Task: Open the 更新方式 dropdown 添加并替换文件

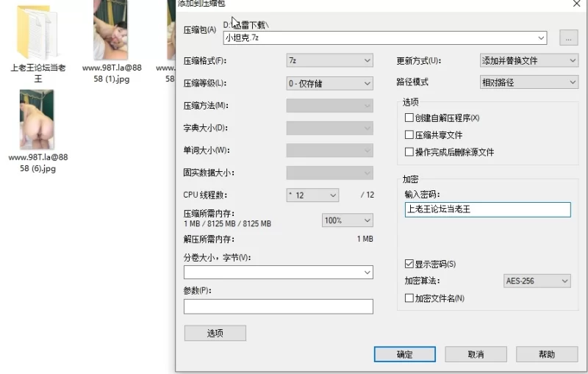Action: coord(529,61)
